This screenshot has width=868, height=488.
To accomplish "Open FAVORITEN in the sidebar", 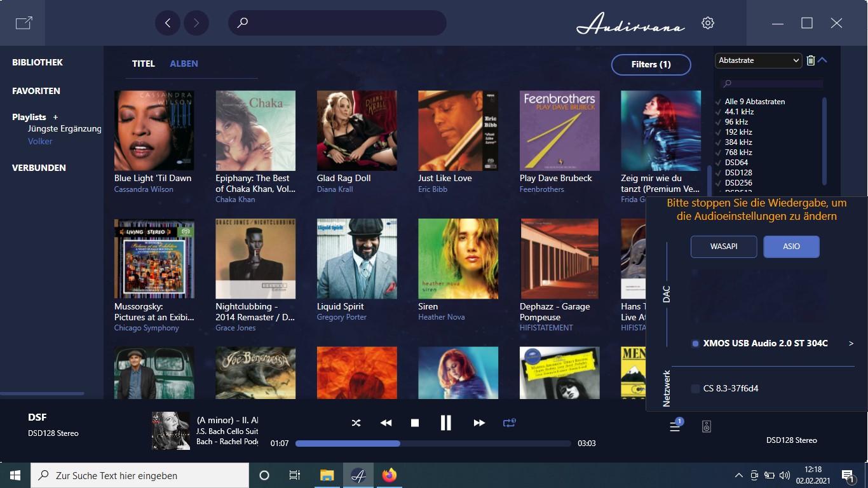I will [36, 91].
